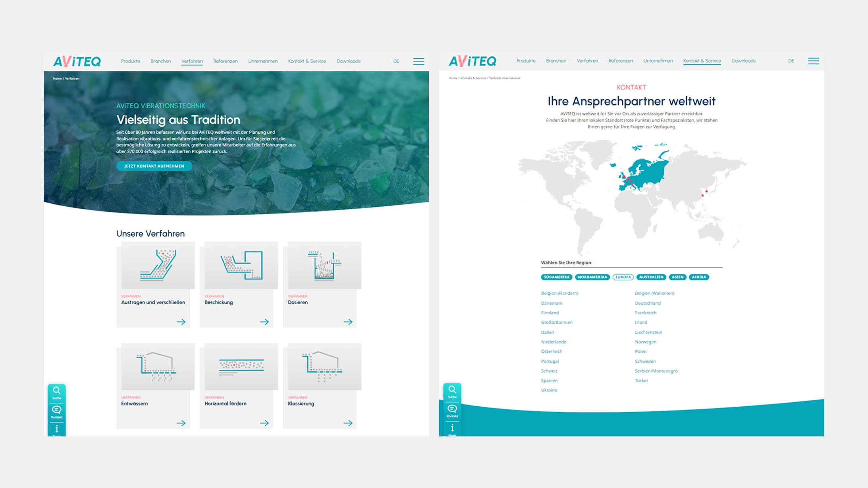This screenshot has height=488, width=868.
Task: Select ASIEN region pill
Action: tap(678, 277)
